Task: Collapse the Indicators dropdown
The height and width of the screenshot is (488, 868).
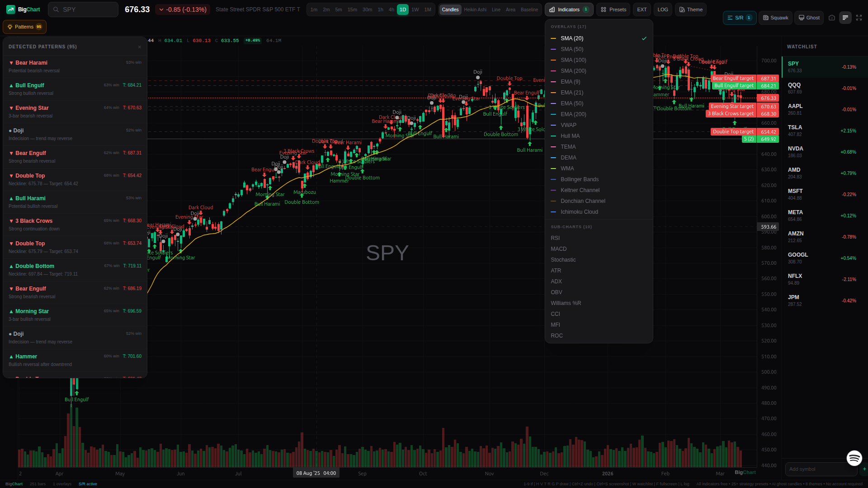Action: [569, 9]
